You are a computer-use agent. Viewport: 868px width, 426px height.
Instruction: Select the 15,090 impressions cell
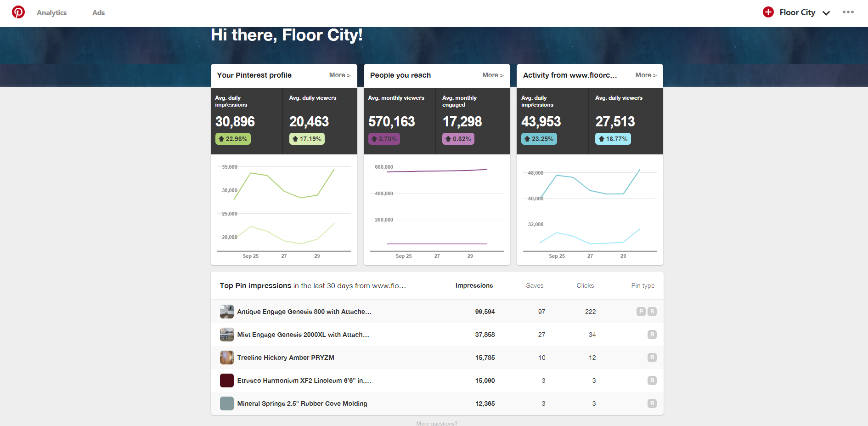[485, 381]
